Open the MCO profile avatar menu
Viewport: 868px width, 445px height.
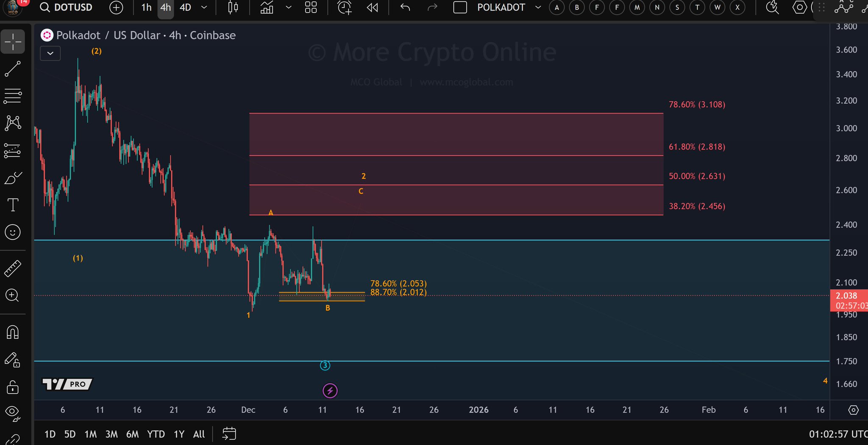[13, 8]
